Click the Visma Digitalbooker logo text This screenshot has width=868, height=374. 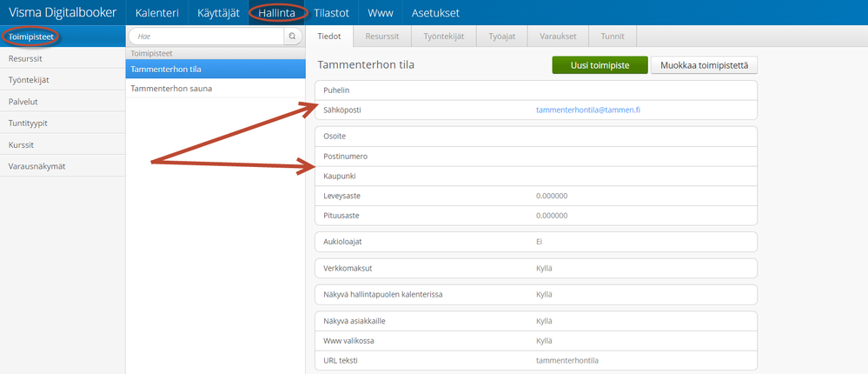[63, 13]
